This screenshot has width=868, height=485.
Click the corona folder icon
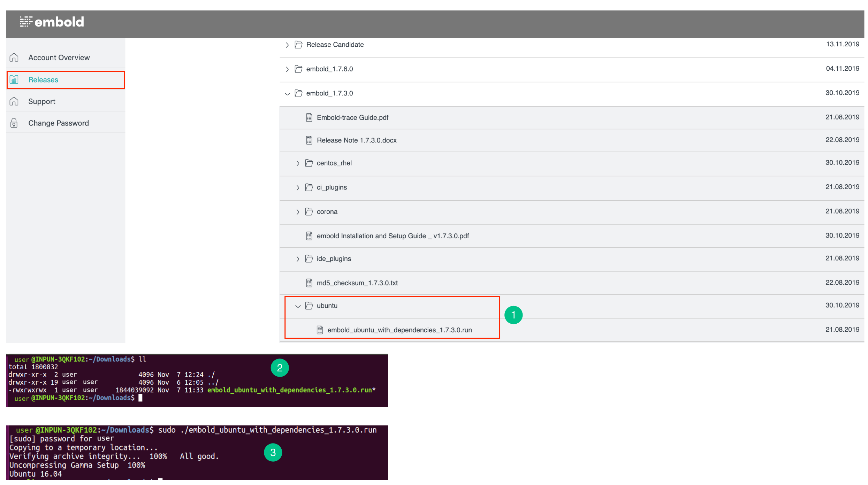[x=309, y=212]
